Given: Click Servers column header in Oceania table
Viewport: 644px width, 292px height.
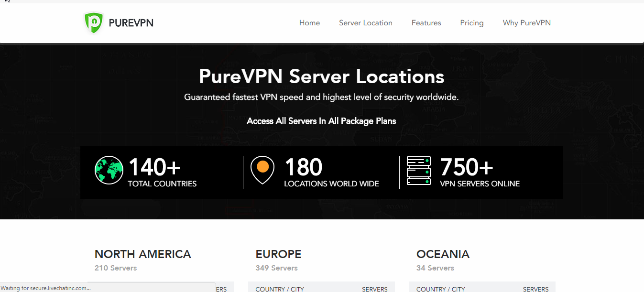Looking at the screenshot, I should point(535,289).
